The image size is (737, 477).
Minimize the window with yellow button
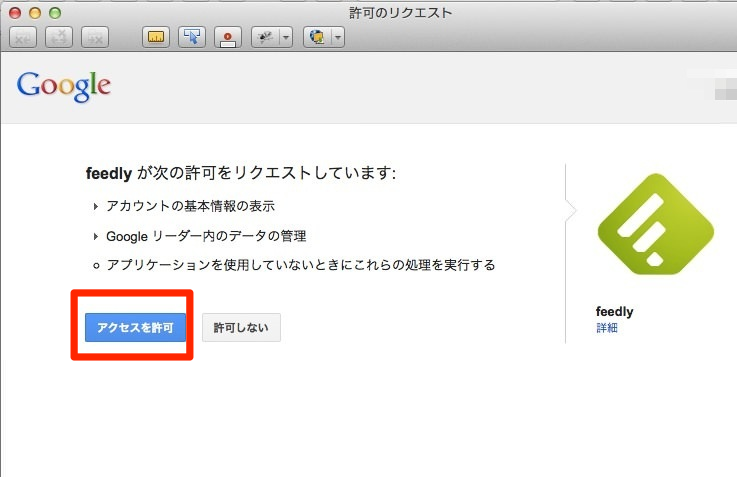point(35,13)
